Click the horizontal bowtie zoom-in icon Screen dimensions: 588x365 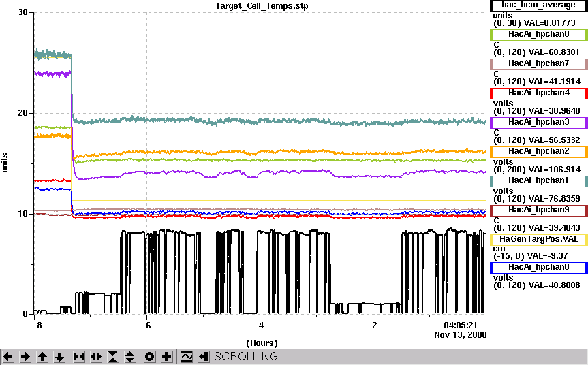tap(79, 356)
